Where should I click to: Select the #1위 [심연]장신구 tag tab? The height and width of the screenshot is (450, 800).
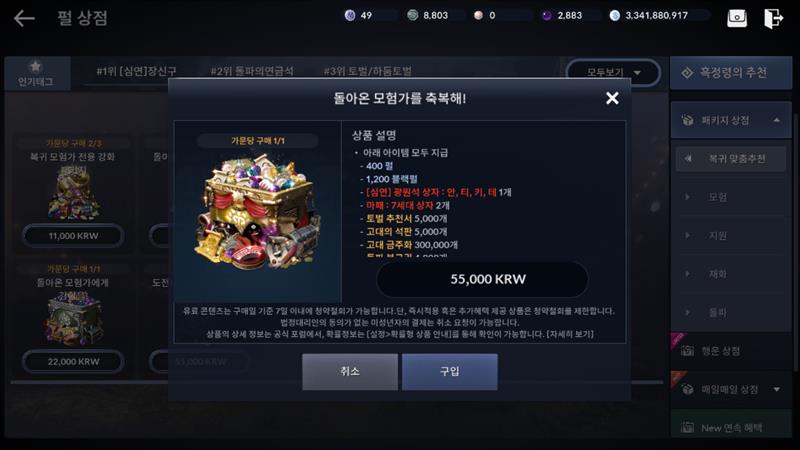tap(136, 71)
